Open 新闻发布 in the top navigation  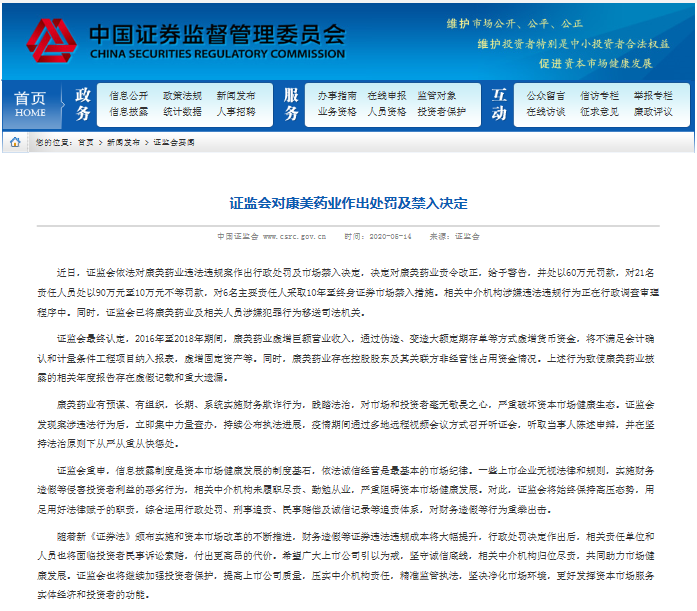click(236, 96)
